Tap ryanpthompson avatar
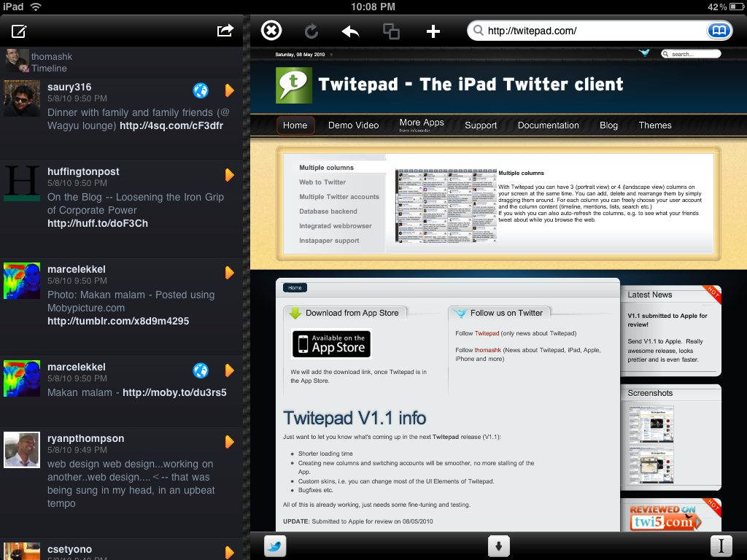This screenshot has width=747, height=560. coord(22,450)
